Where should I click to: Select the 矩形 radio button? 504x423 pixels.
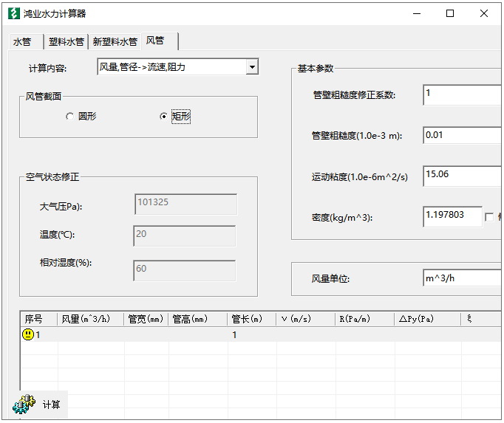(x=164, y=117)
